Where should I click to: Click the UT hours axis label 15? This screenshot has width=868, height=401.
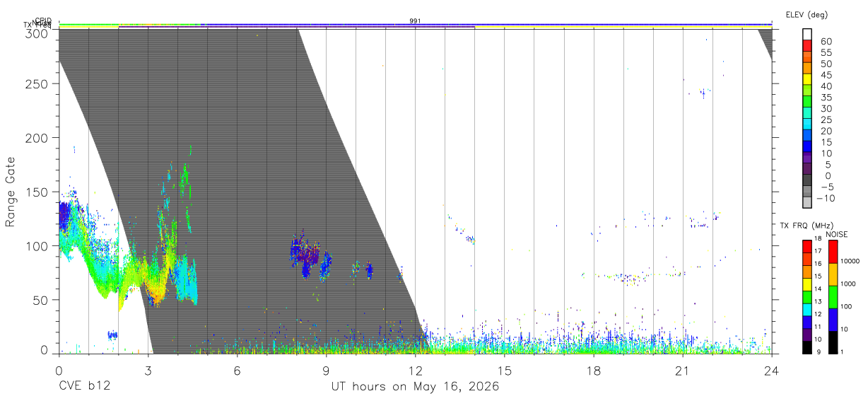click(505, 370)
